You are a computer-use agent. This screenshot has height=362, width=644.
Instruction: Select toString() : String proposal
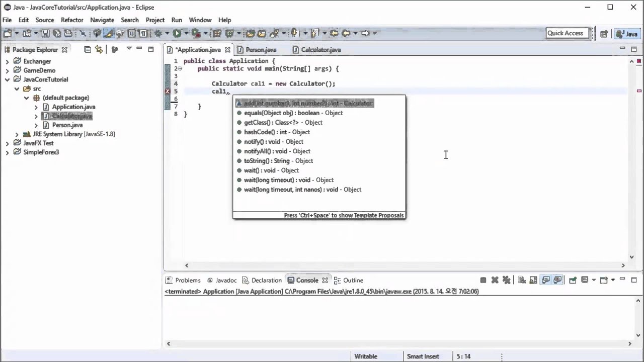319,161
